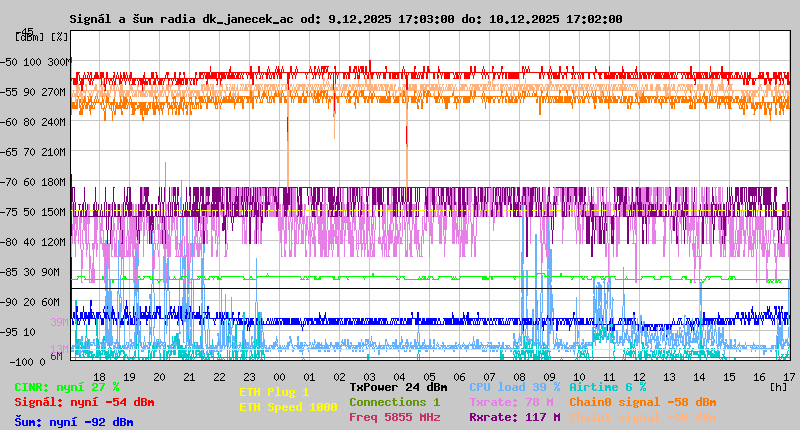Screen dimensions: 800x430
Task: Click the 'TxPower 24 dBm' legend text
Action: (x=398, y=387)
